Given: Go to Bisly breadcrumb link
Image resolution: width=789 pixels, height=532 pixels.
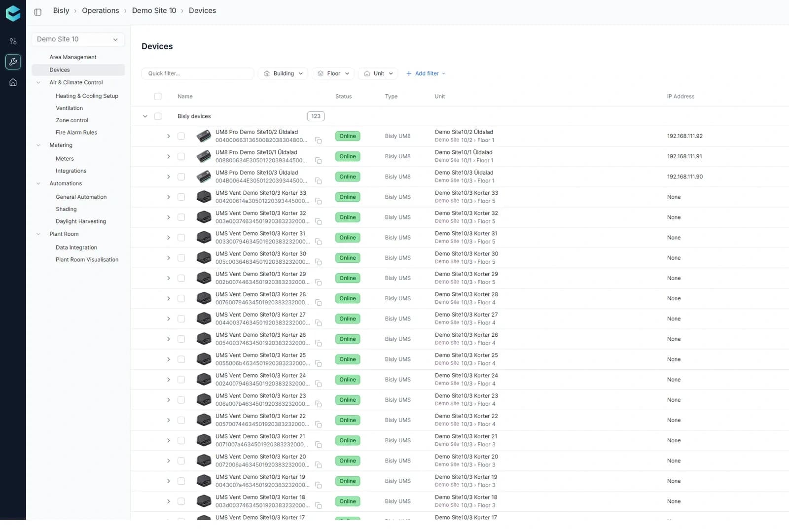Looking at the screenshot, I should click(x=61, y=11).
